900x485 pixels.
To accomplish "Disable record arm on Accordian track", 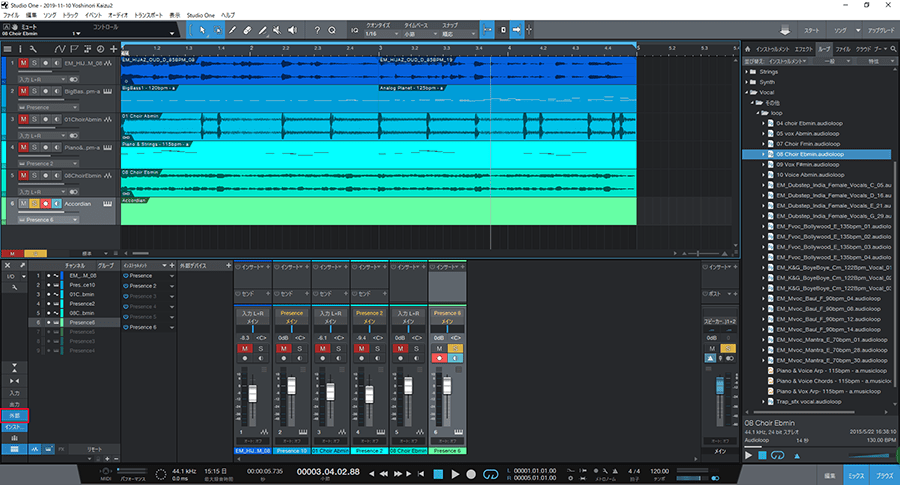I will 47,204.
